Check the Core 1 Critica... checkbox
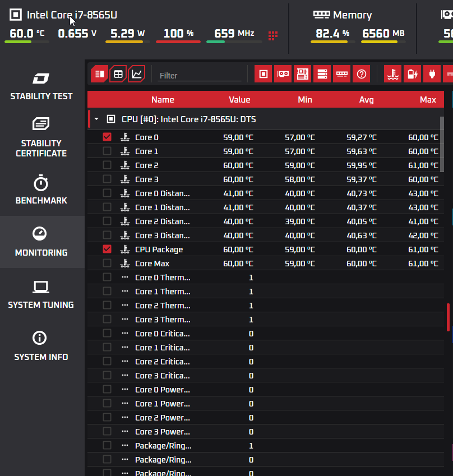This screenshot has height=476, width=453. pos(107,347)
